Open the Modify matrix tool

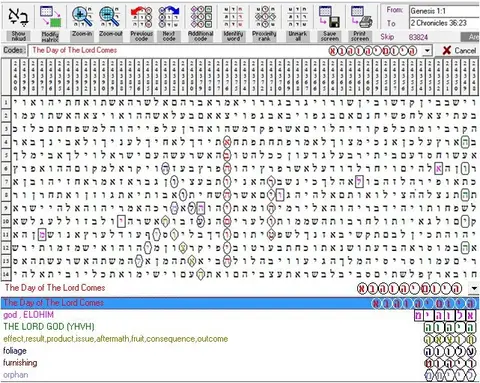[50, 17]
